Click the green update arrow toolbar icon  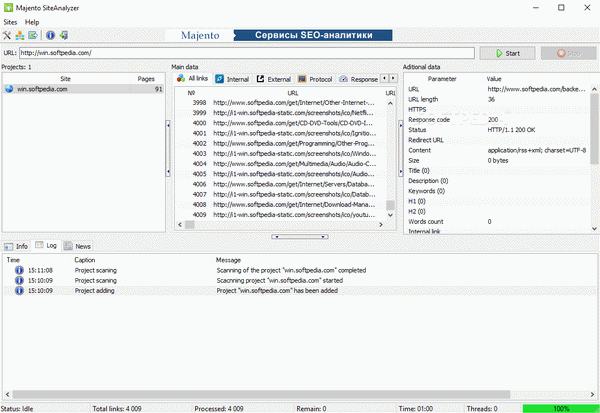coord(64,35)
